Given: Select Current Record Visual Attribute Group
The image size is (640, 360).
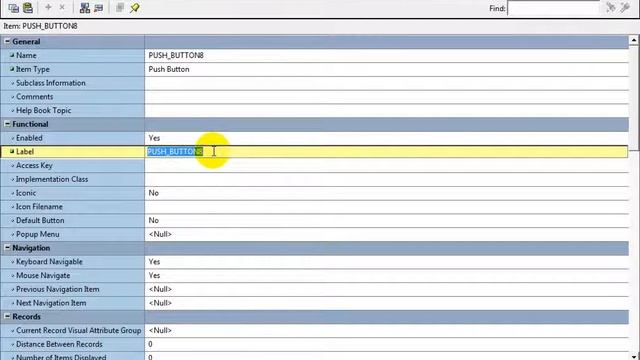Looking at the screenshot, I should [x=314, y=331].
